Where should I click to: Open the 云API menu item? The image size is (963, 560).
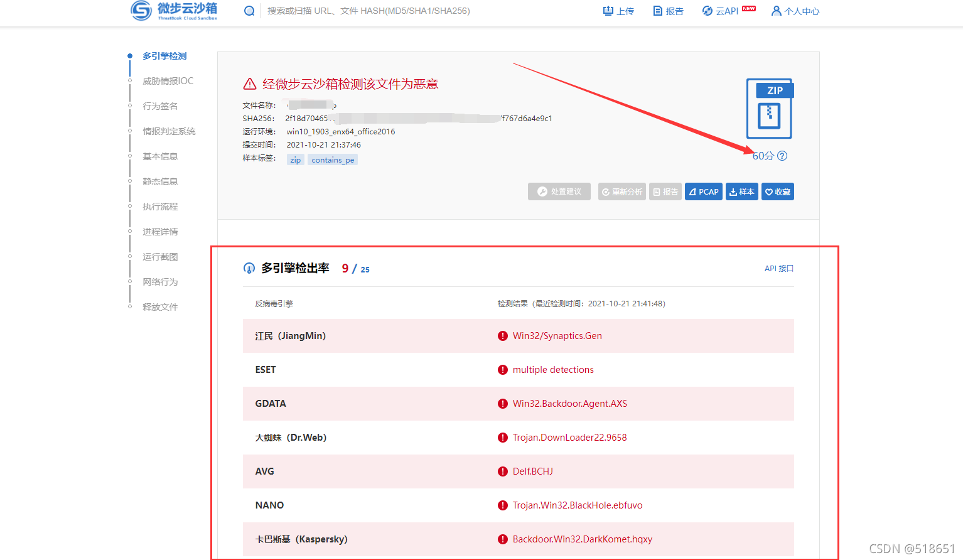[729, 11]
